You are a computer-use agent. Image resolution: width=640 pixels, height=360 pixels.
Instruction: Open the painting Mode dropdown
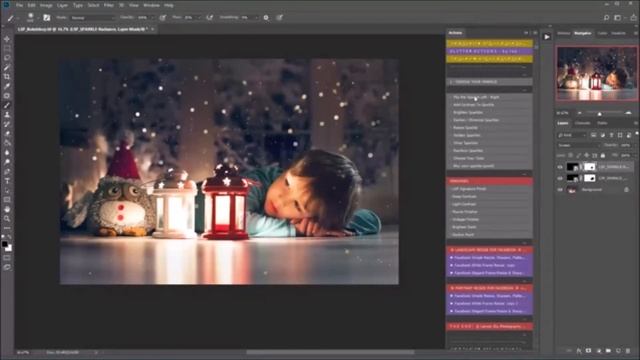tap(92, 18)
